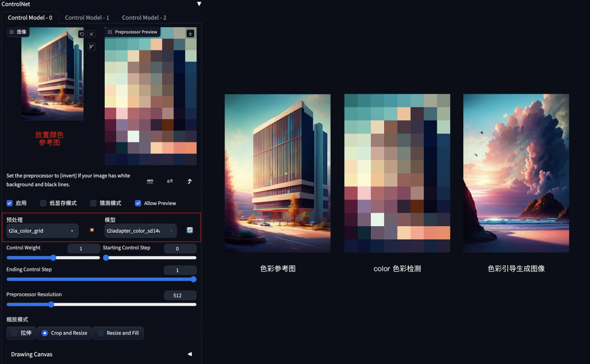The height and width of the screenshot is (364, 590).
Task: Run the preprocessor with the explosion icon
Action: (92, 230)
